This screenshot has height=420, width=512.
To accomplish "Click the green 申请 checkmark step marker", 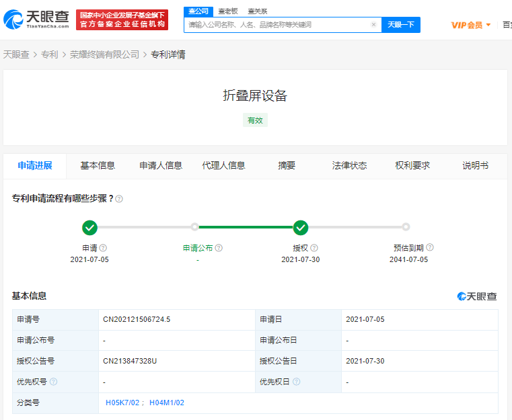I will coord(89,227).
